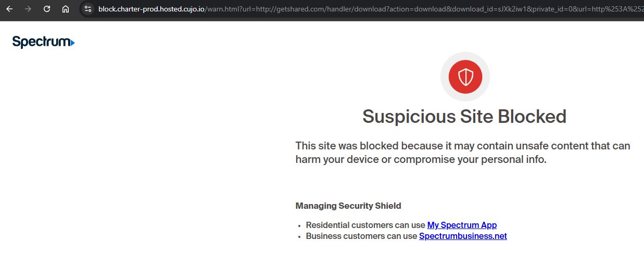The height and width of the screenshot is (253, 644).
Task: Click the Spectrum logo
Action: tap(43, 42)
